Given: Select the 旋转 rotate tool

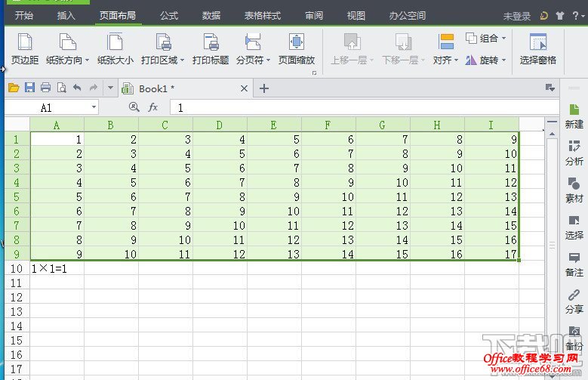Looking at the screenshot, I should pyautogui.click(x=485, y=60).
